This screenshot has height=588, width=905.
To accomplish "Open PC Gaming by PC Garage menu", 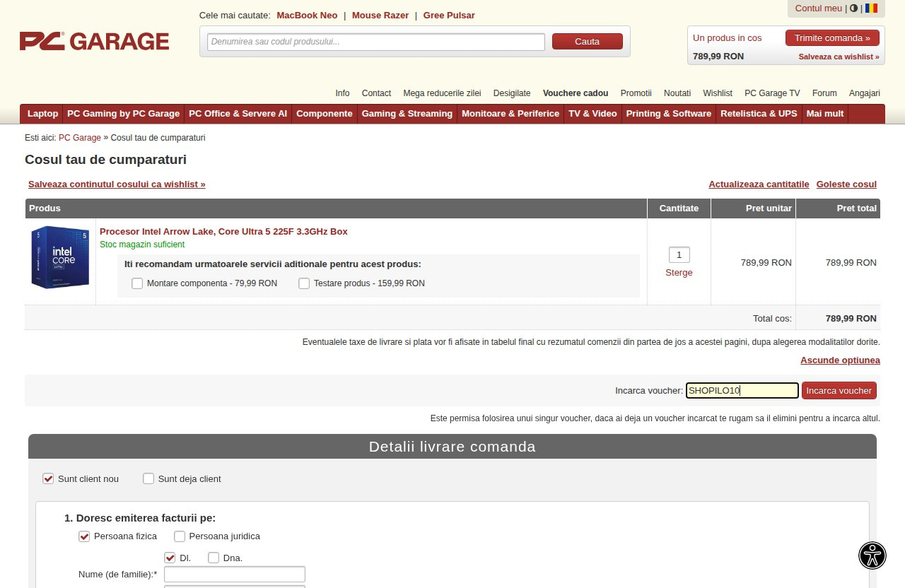I will tap(124, 114).
